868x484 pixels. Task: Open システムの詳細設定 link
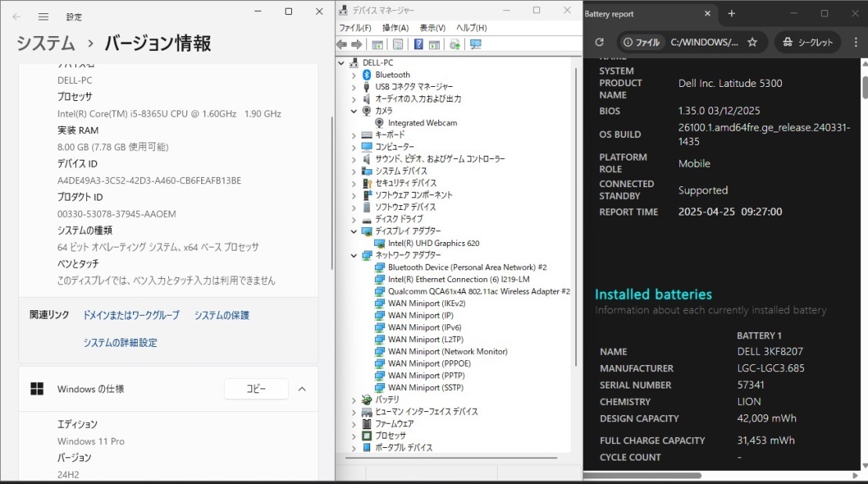120,343
